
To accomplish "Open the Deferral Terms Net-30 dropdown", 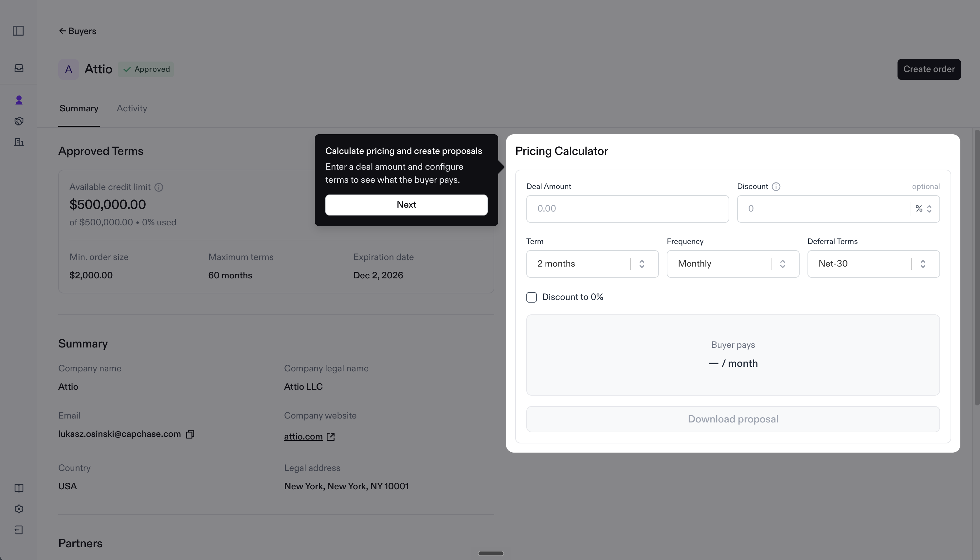I will [874, 264].
